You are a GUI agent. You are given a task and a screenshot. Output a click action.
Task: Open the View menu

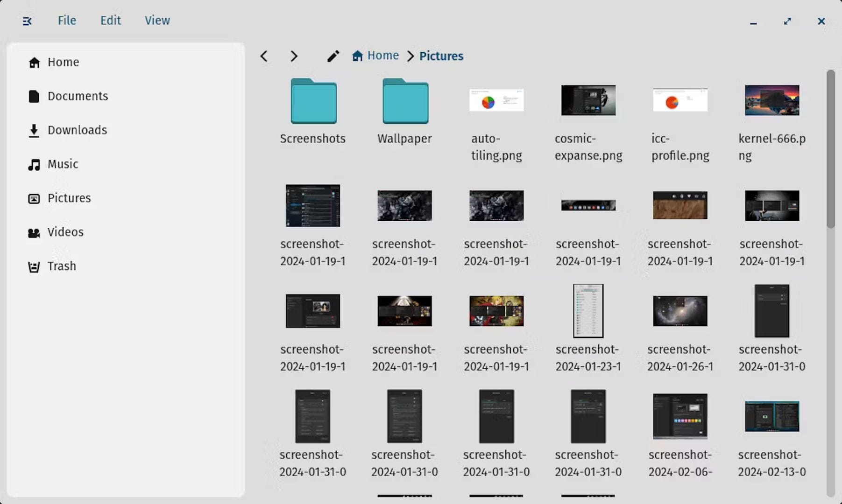tap(157, 20)
